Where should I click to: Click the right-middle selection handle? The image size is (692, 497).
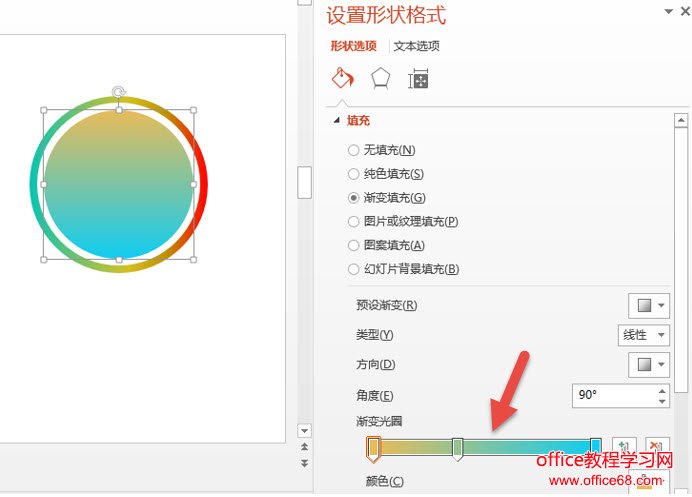(193, 184)
